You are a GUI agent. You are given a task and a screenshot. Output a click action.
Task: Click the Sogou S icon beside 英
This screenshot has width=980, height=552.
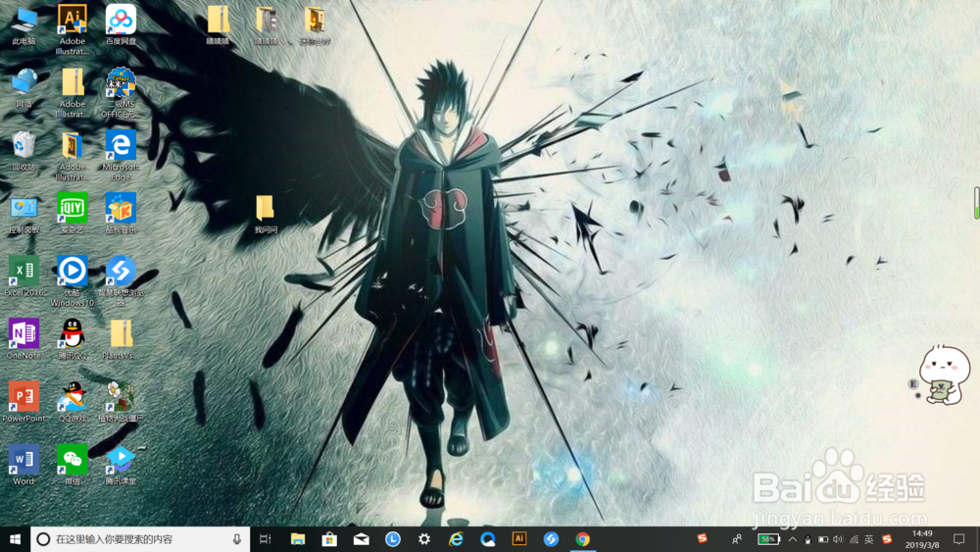(887, 539)
